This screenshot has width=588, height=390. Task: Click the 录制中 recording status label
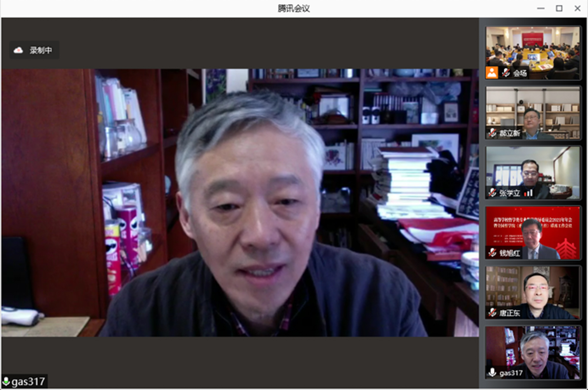41,50
